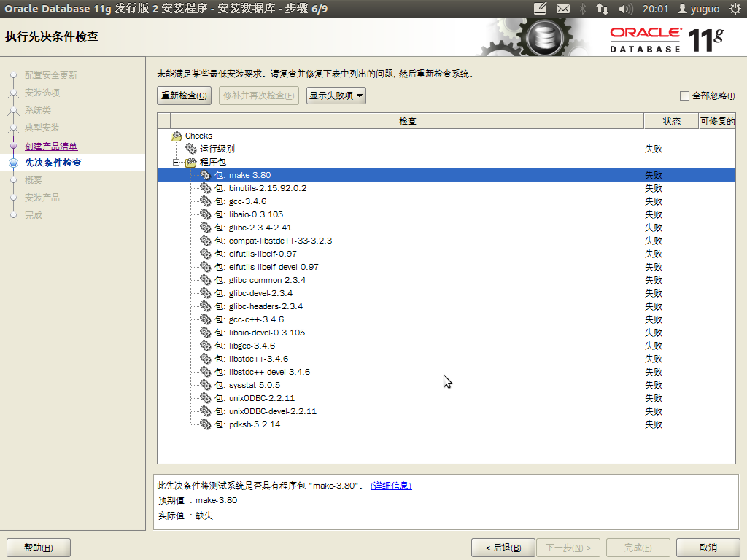Select the 运行级别 check row
Viewport: 747px width, 560px height.
[446, 149]
